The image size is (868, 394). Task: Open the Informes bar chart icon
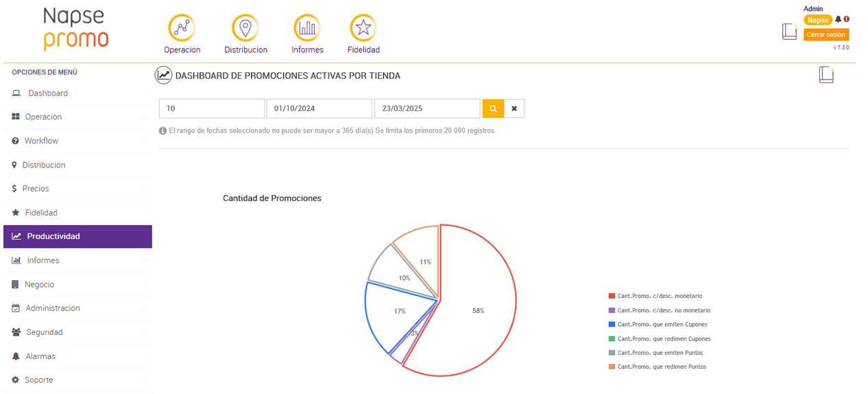click(x=307, y=28)
